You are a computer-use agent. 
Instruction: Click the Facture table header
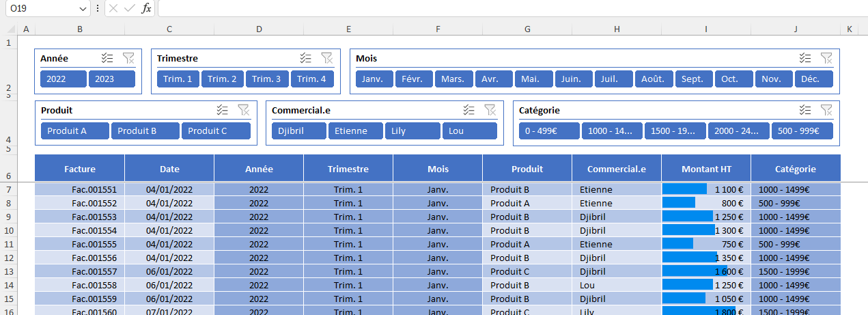tap(80, 169)
